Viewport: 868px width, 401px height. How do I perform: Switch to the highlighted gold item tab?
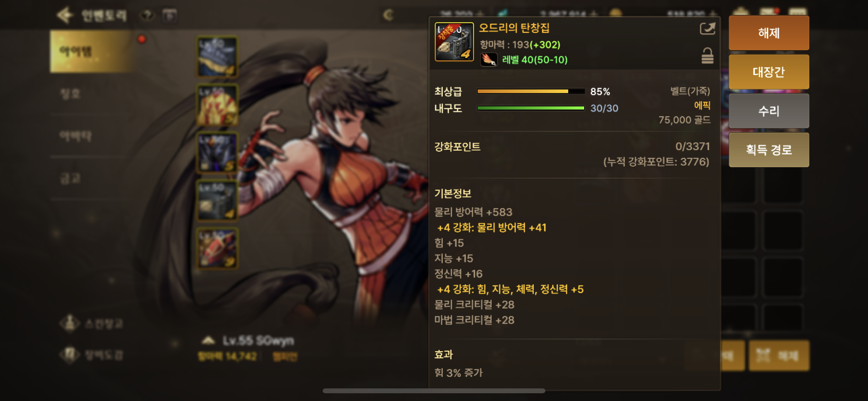pyautogui.click(x=90, y=51)
